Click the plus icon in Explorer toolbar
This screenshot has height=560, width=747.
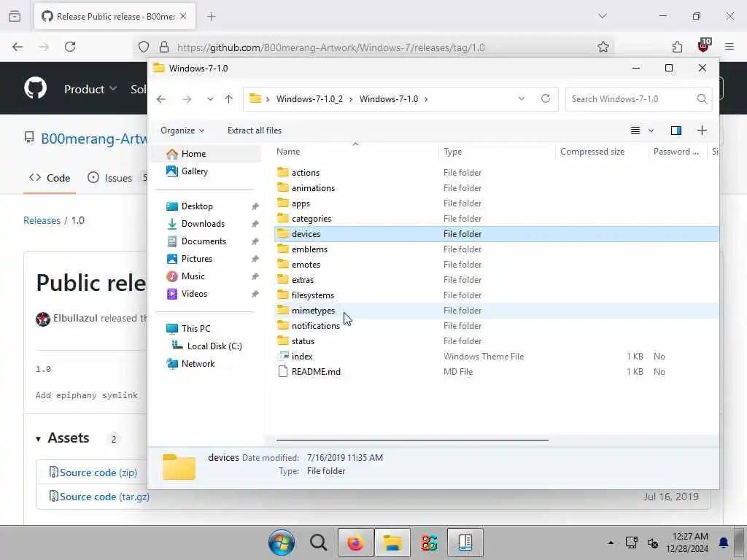(702, 131)
